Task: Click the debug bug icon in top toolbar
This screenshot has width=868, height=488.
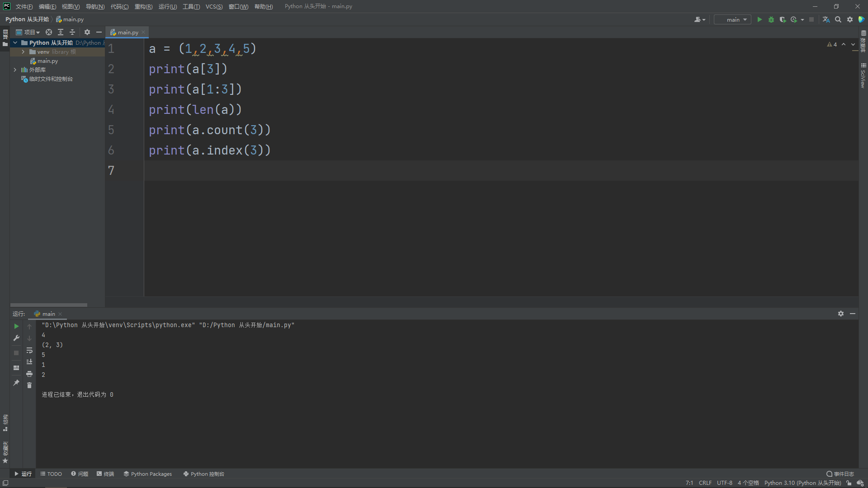Action: [771, 20]
